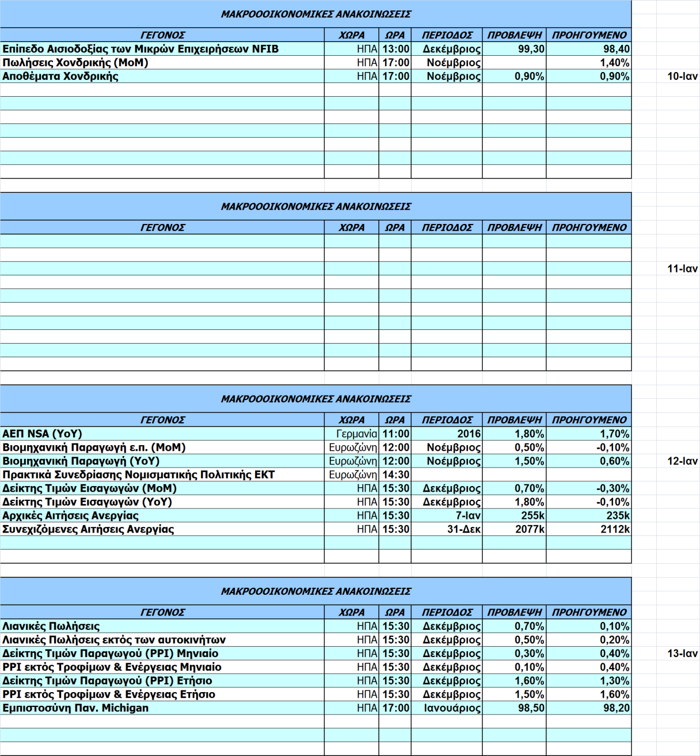The image size is (700, 756).
Task: Click the Ιανουάριος period cell
Action: coord(447,708)
